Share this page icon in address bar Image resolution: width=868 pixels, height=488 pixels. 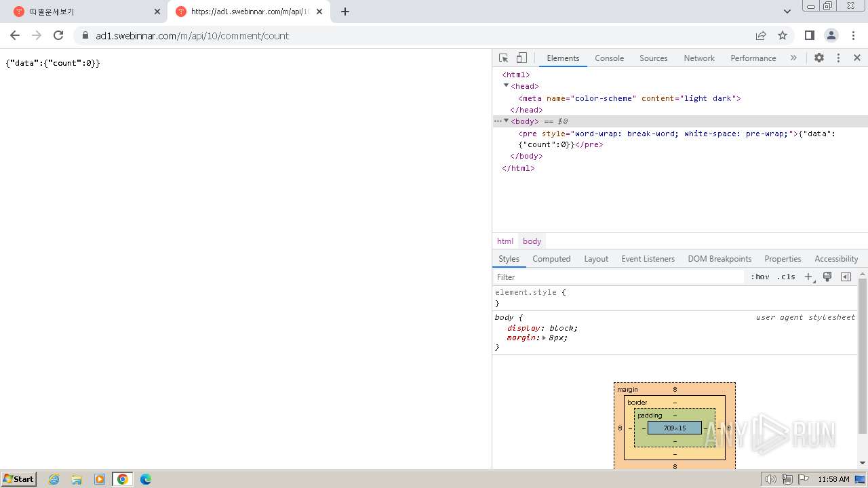761,36
